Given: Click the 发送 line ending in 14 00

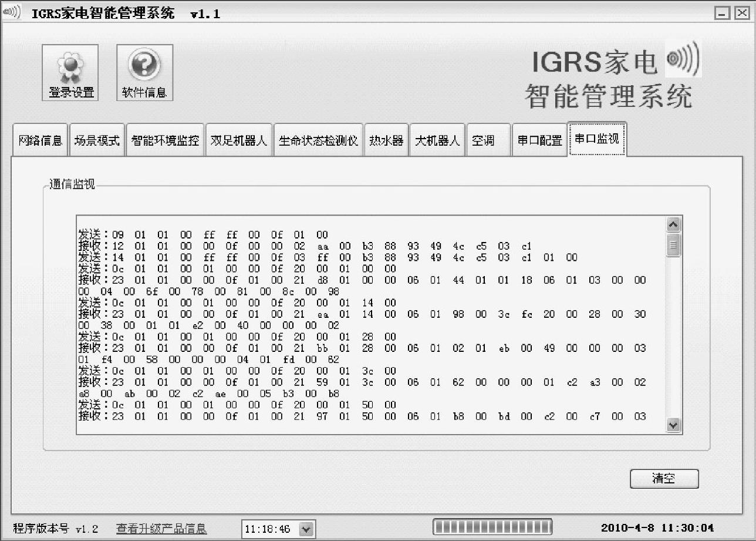Looking at the screenshot, I should [238, 303].
